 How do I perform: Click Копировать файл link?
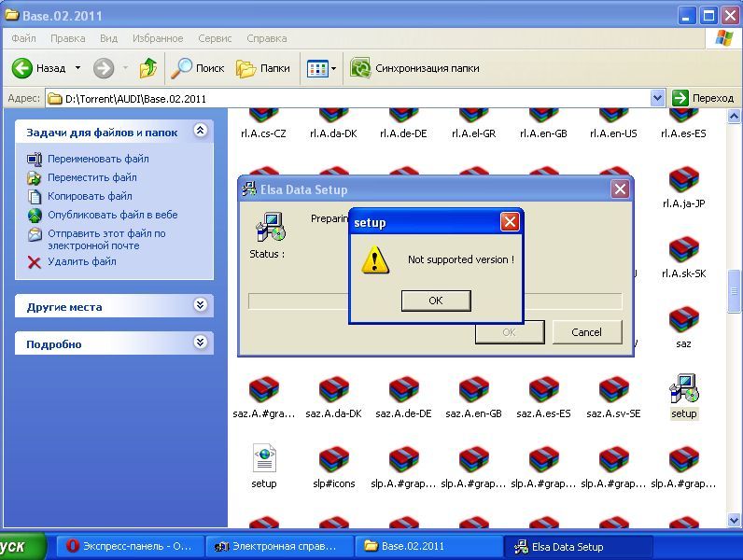coord(90,196)
